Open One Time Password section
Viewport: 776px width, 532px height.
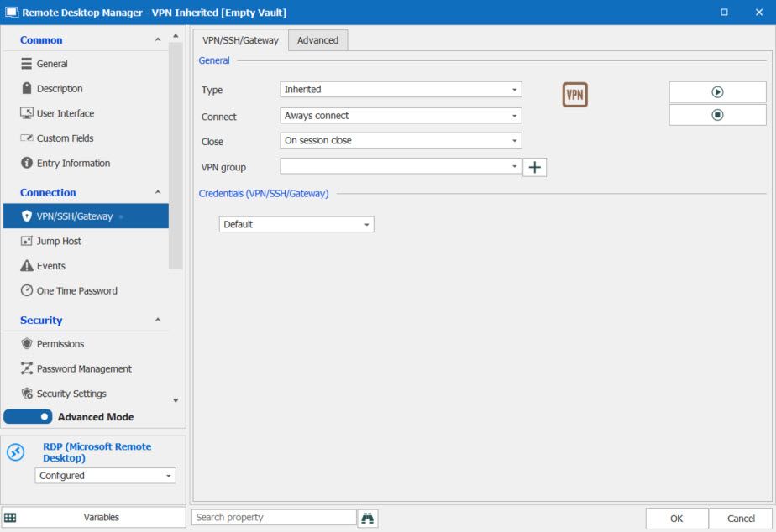[x=76, y=291]
